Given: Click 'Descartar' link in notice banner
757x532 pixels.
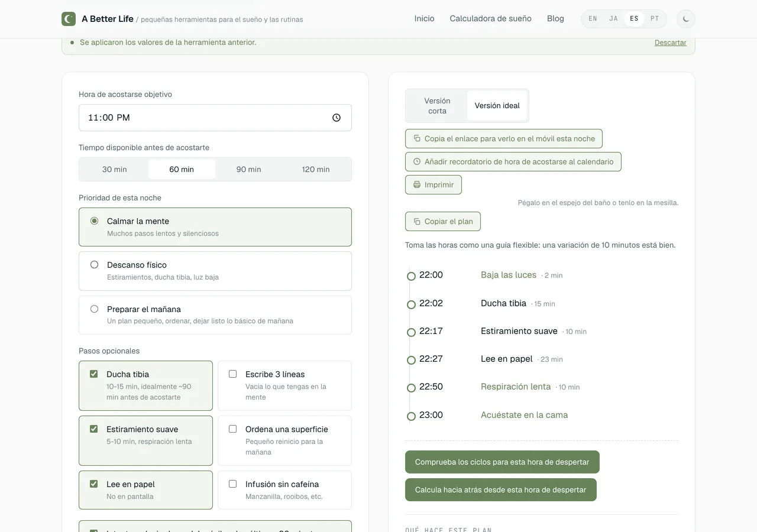Looking at the screenshot, I should click(671, 43).
